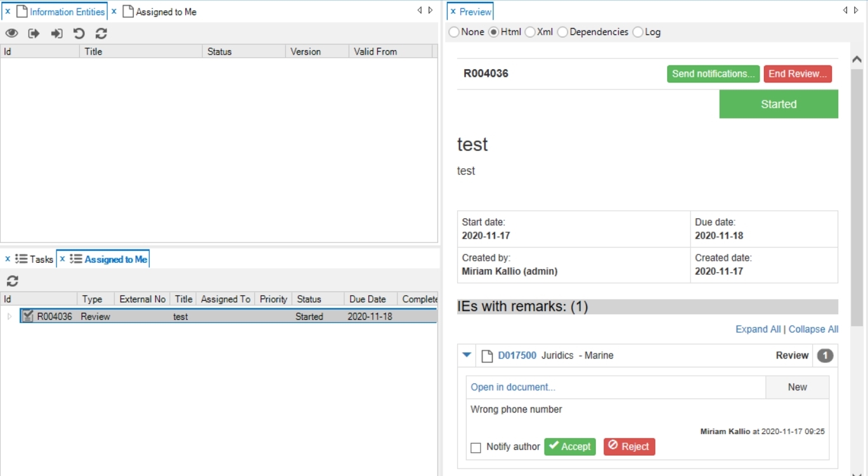Viewport: 868px width, 476px height.
Task: Refresh the Assigned to Me task list
Action: [x=12, y=281]
